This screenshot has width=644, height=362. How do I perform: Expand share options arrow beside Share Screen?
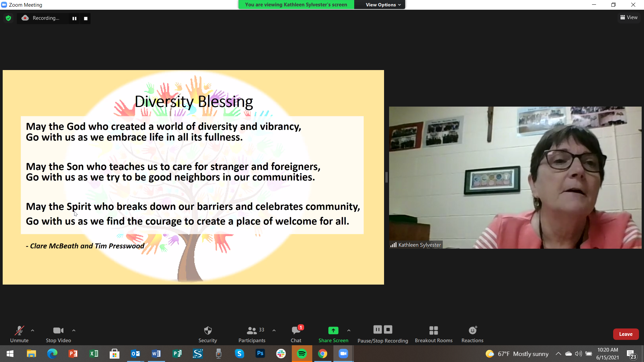(x=349, y=330)
